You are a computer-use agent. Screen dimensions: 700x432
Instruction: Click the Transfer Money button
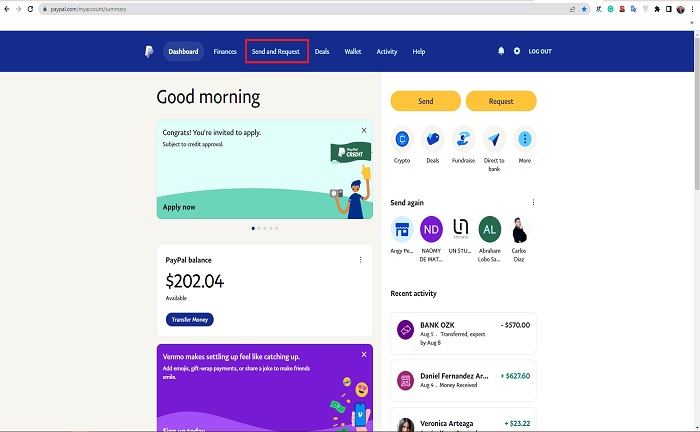pos(190,320)
